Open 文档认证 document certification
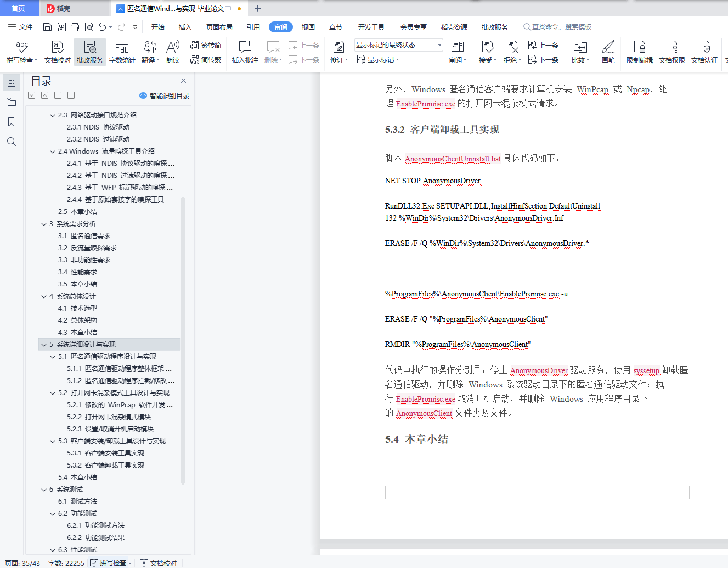The width and height of the screenshot is (728, 568). (x=704, y=52)
